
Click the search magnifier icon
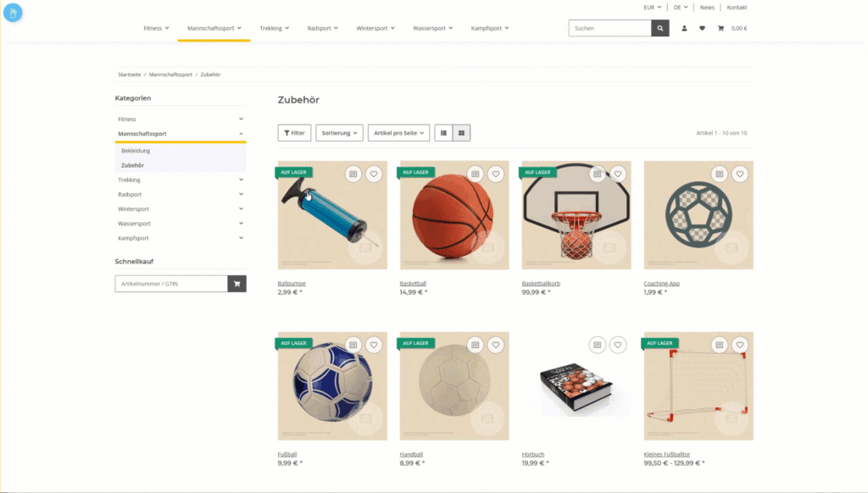pyautogui.click(x=659, y=28)
